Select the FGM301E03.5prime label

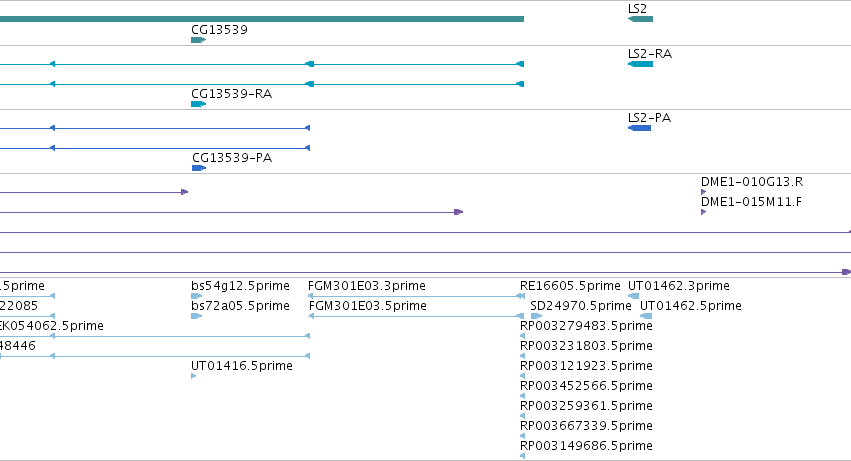(367, 306)
